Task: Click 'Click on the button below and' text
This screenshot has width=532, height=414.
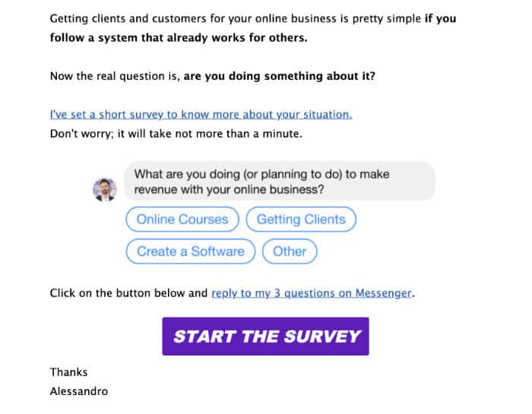Action: 128,293
